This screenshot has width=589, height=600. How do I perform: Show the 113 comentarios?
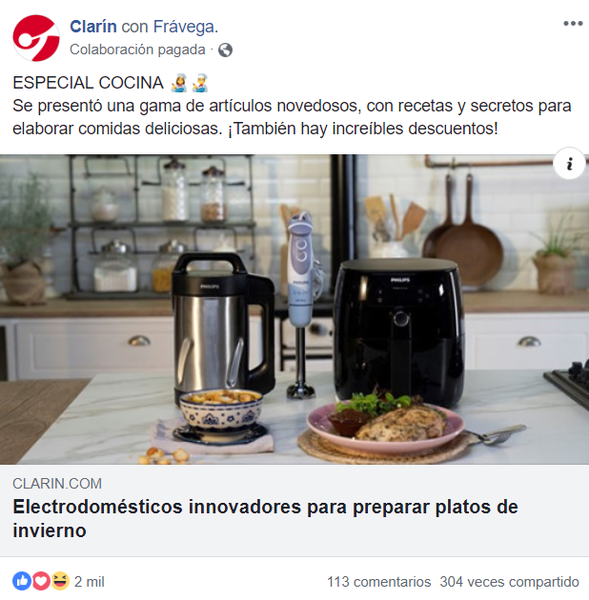[379, 582]
